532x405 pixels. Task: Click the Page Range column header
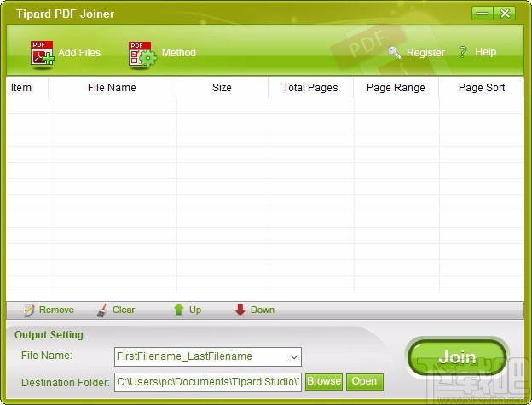[x=396, y=88]
